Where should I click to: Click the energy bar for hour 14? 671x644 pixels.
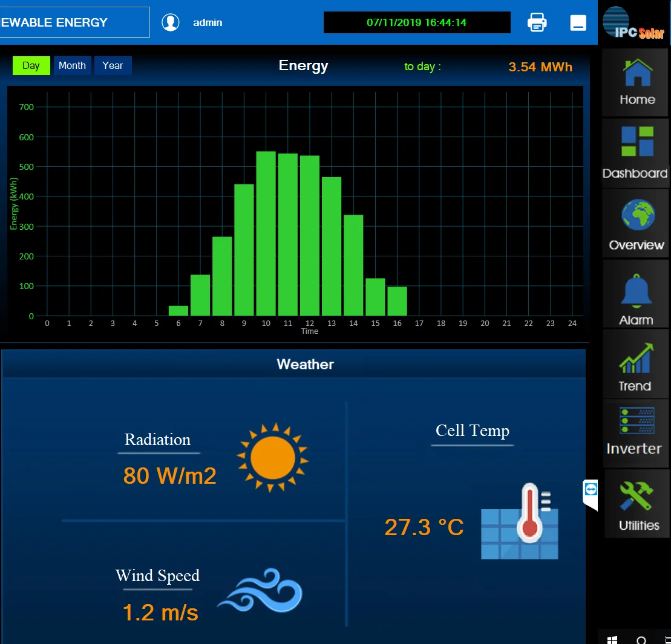click(x=353, y=265)
